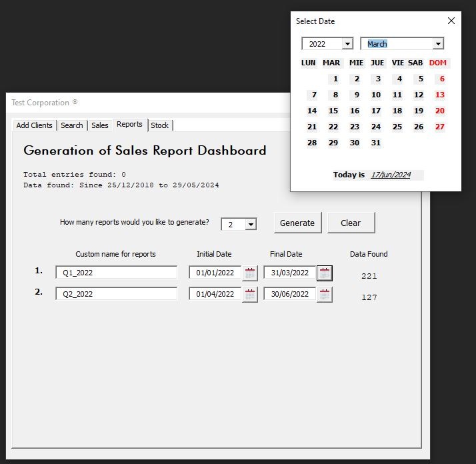Pick day 30 in the calendar

(x=355, y=143)
